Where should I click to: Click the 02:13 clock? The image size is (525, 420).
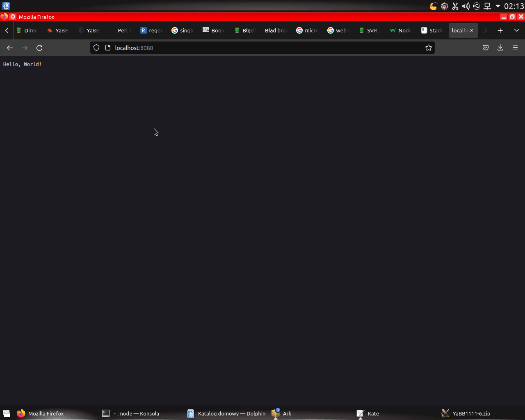(514, 6)
